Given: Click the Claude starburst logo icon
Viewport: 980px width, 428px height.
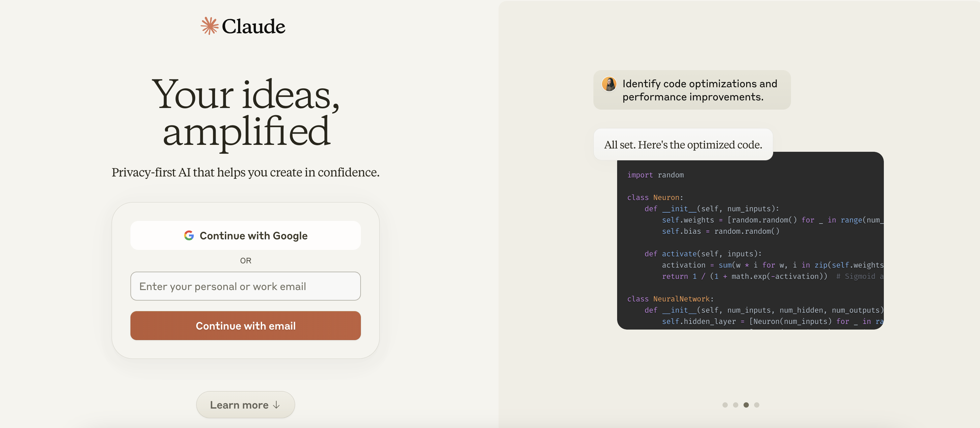Looking at the screenshot, I should [210, 26].
